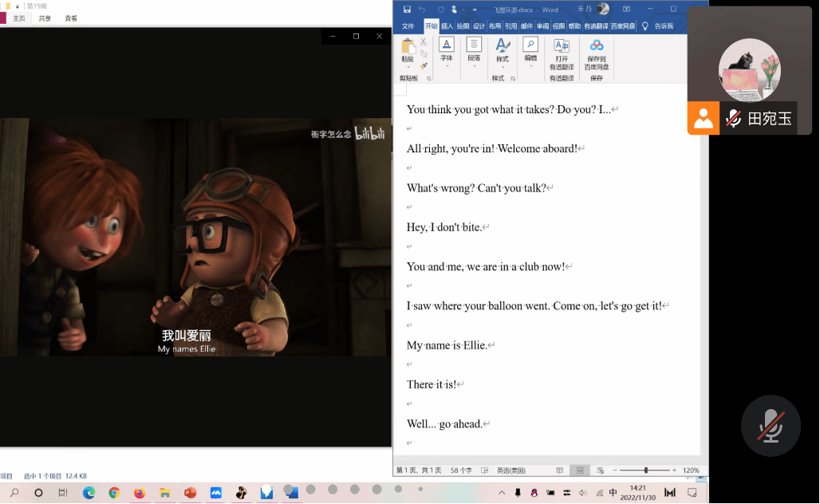The width and height of the screenshot is (820, 504).
Task: Click the zoom slider handle in Word's status bar
Action: coord(645,471)
